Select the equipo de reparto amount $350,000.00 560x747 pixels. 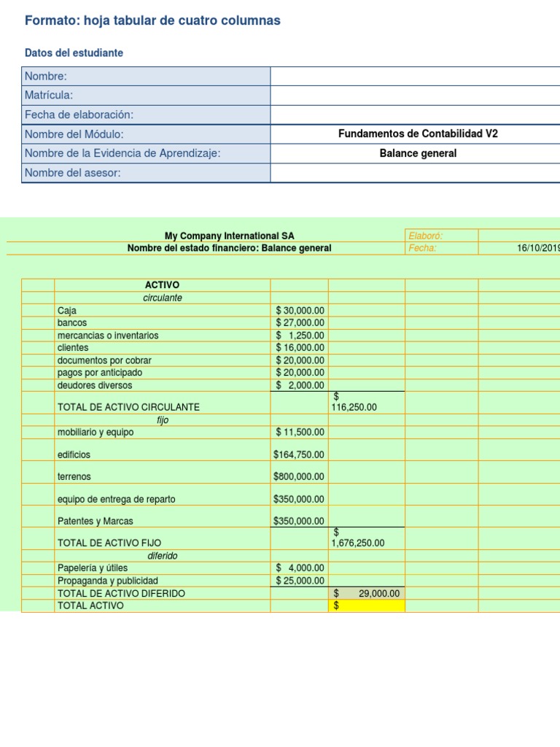click(300, 495)
